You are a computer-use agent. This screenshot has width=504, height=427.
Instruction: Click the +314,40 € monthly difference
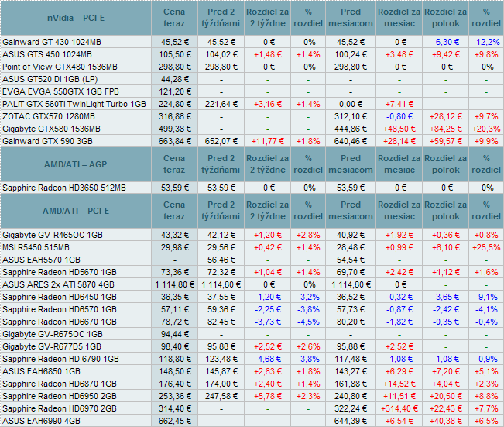pos(399,408)
